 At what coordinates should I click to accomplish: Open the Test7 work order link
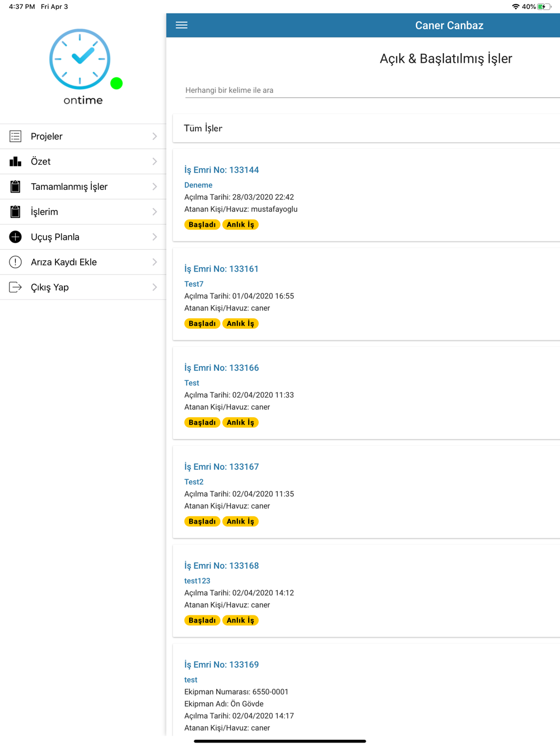194,284
